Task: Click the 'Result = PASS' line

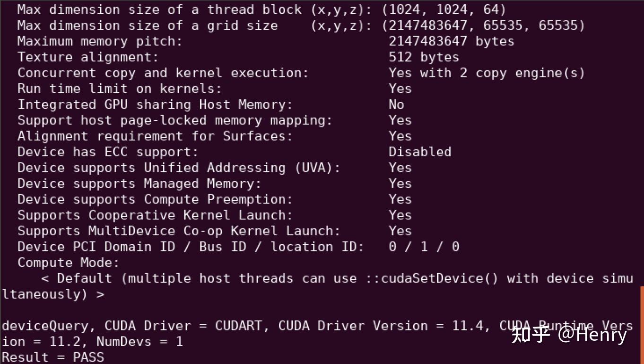Action: (x=53, y=357)
